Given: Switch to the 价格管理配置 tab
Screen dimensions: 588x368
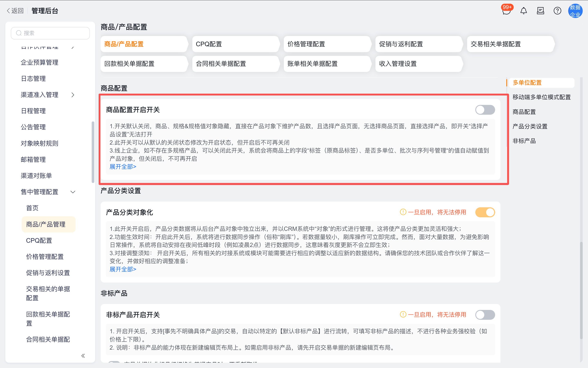Looking at the screenshot, I should point(327,44).
